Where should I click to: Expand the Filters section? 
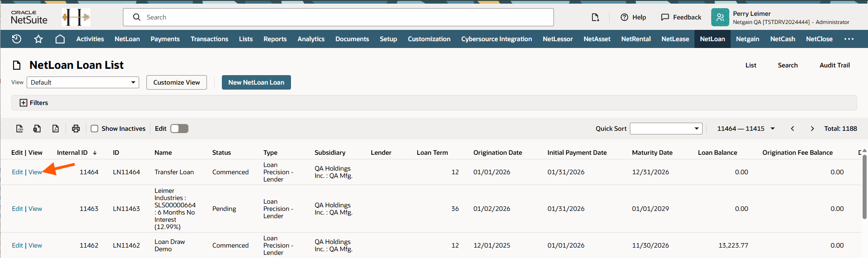pyautogui.click(x=23, y=103)
